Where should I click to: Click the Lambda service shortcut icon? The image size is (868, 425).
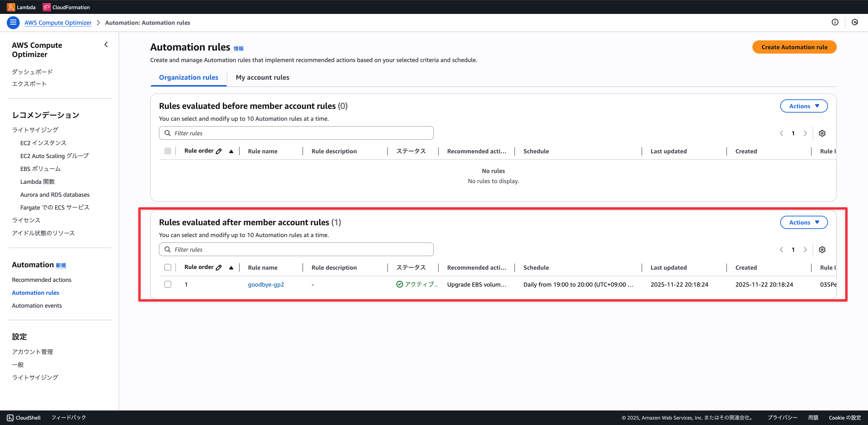tap(11, 7)
